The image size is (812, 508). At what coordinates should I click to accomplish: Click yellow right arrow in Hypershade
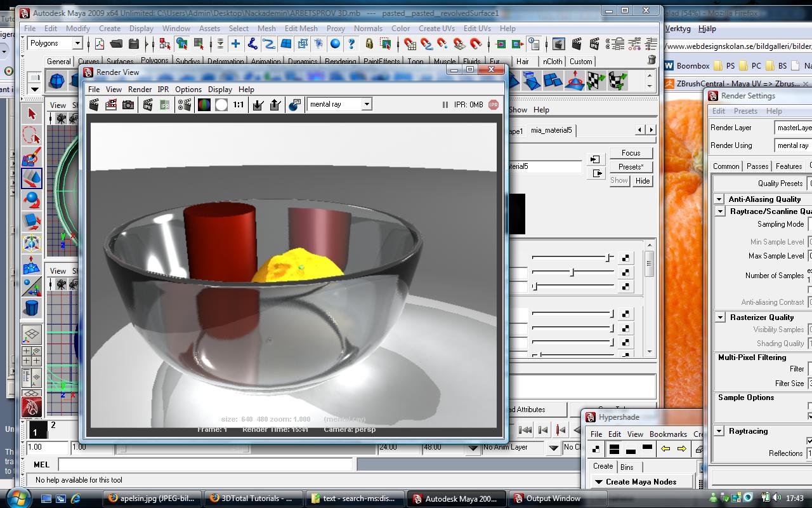[682, 449]
